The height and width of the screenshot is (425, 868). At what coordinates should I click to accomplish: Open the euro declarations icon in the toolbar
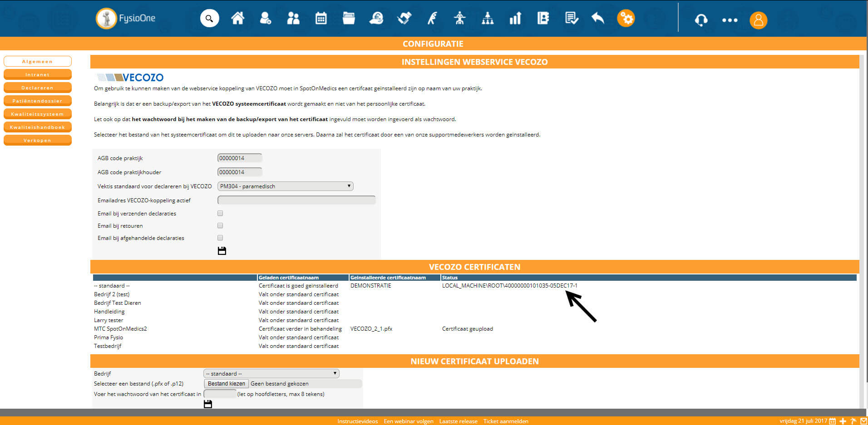[376, 19]
